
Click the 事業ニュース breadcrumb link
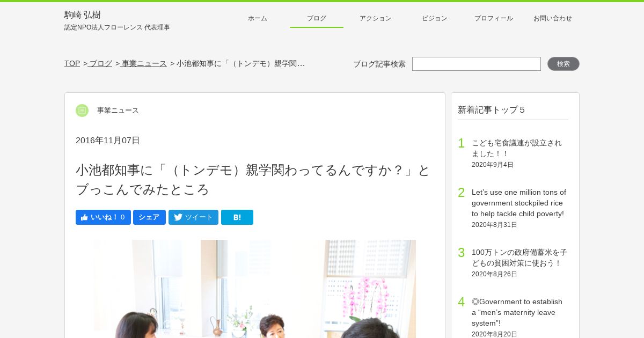(x=144, y=63)
